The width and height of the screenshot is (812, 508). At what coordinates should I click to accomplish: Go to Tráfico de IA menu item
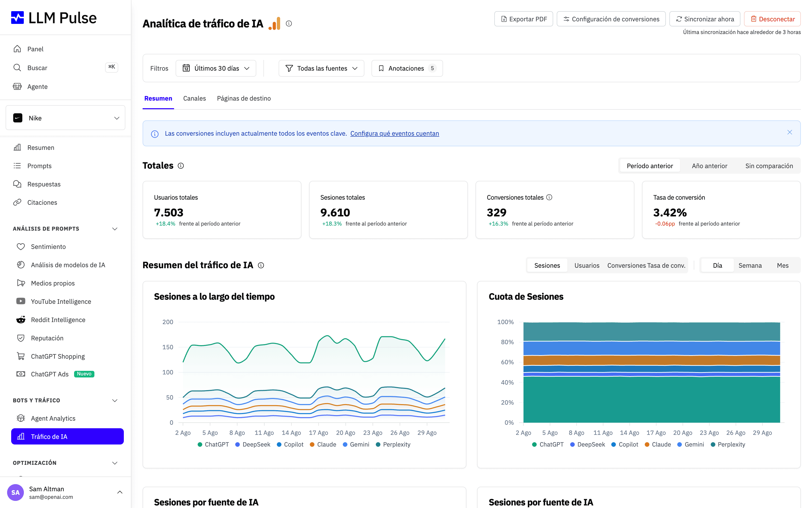pos(67,436)
